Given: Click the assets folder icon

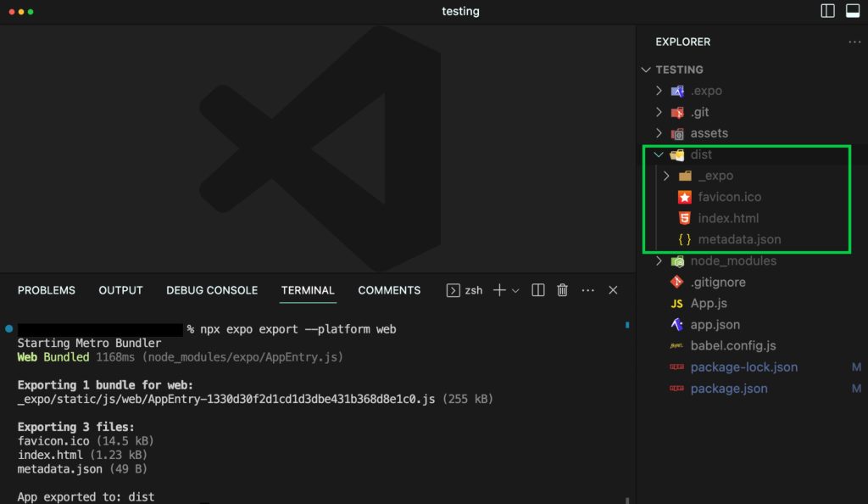Looking at the screenshot, I should [677, 133].
